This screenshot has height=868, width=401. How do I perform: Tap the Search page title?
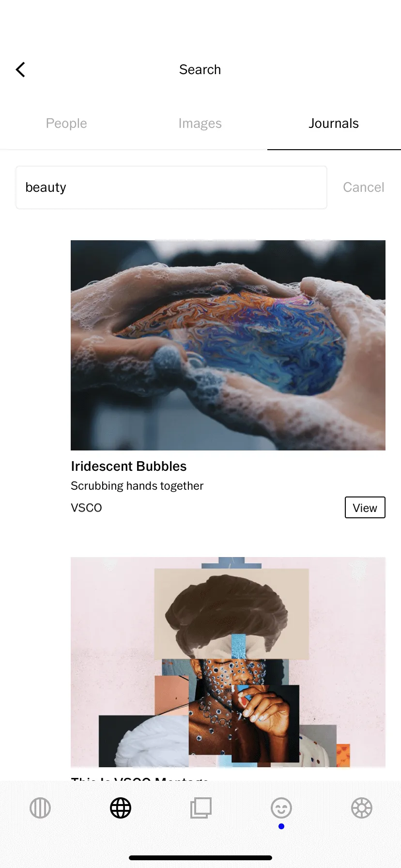coord(200,70)
